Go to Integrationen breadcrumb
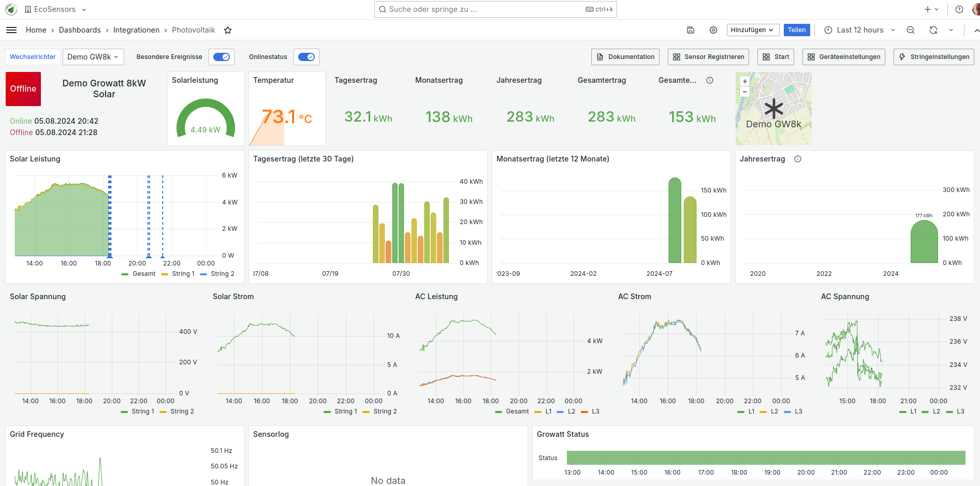Screen dimensions: 980x486 coord(136,30)
